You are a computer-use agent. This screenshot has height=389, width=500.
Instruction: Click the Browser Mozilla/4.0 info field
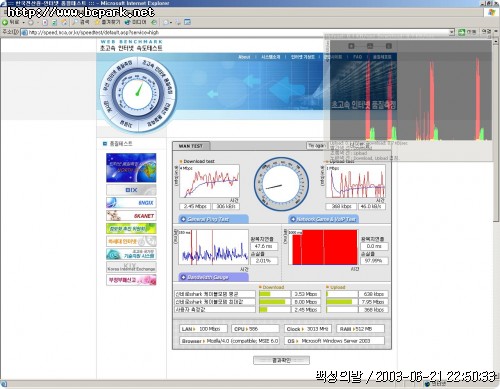point(229,341)
